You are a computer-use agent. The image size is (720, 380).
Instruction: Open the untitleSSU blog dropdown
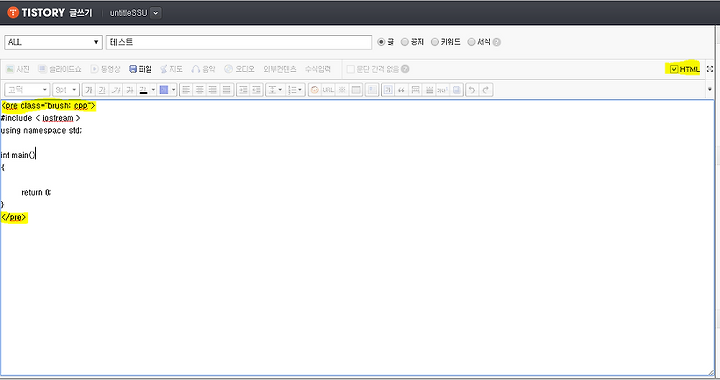tap(156, 13)
